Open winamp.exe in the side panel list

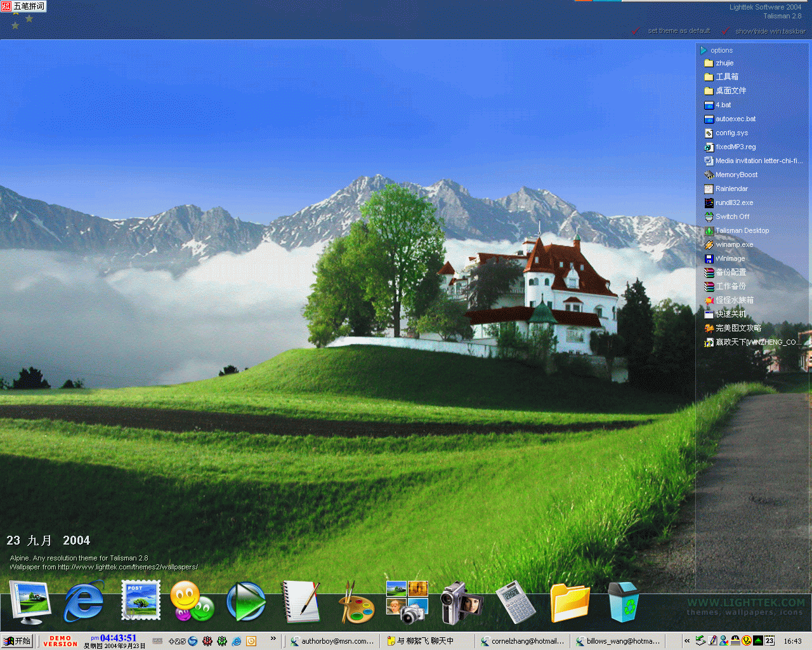tap(734, 244)
